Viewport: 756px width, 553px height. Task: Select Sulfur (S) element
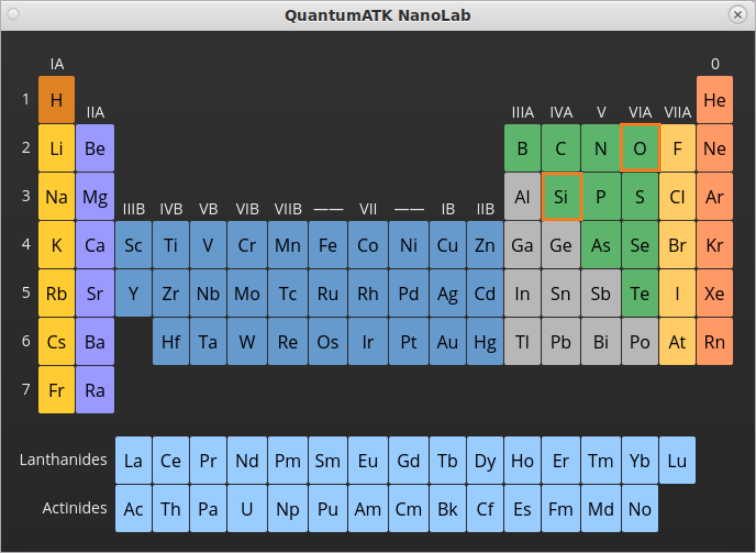point(640,196)
